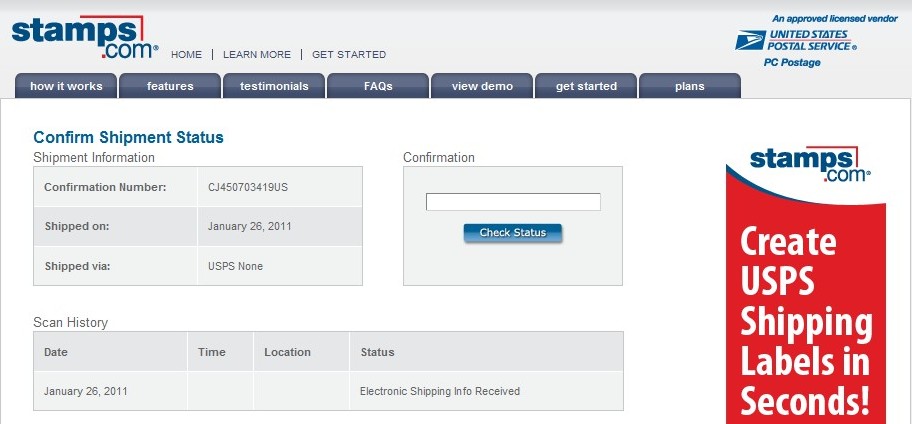Click the Status column header
Screen dimensions: 912x424
pyautogui.click(x=377, y=352)
